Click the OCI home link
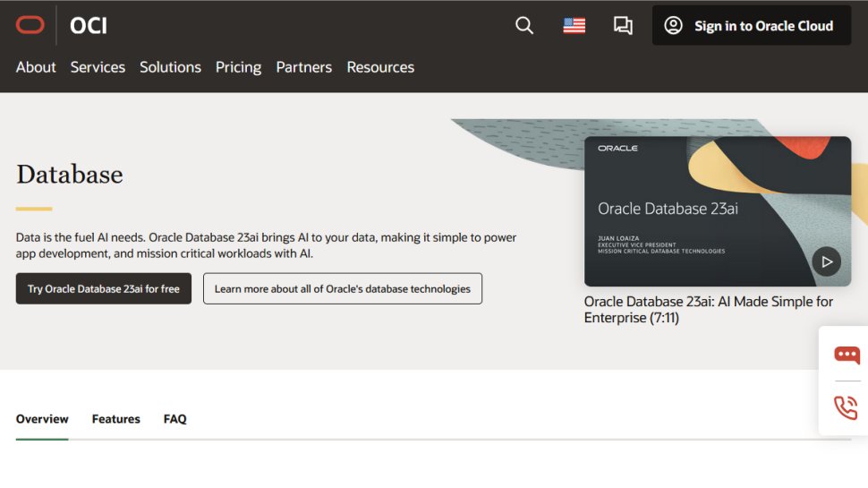The width and height of the screenshot is (868, 488). [89, 26]
